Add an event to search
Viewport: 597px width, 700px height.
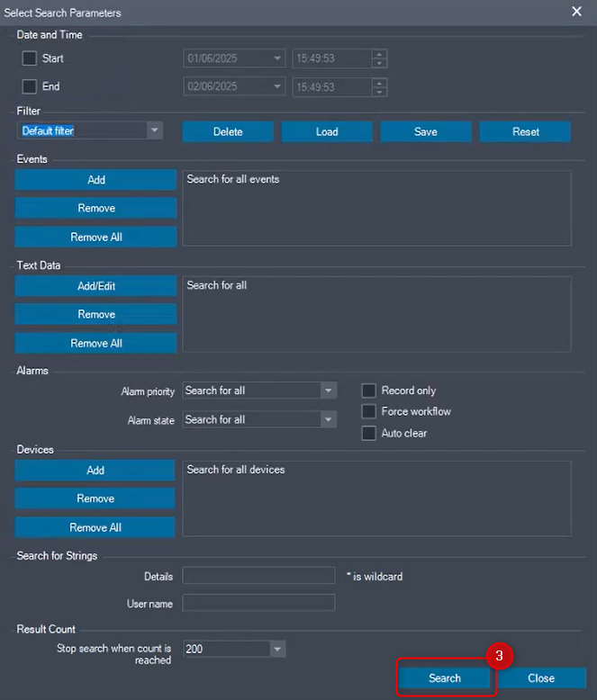pyautogui.click(x=96, y=180)
